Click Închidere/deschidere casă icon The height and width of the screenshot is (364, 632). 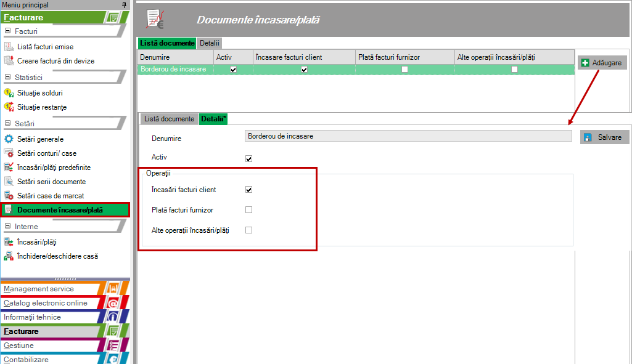coord(9,256)
